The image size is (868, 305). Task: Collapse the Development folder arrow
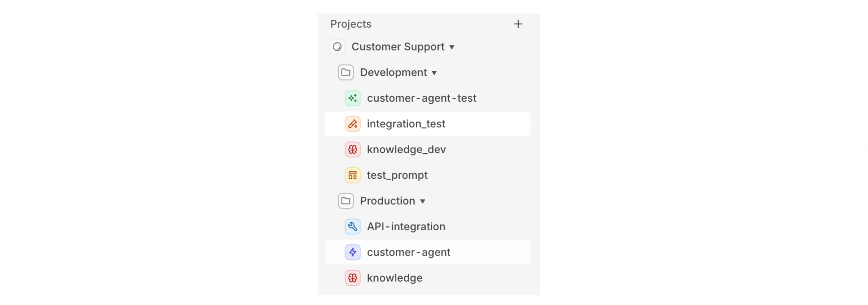coord(434,73)
